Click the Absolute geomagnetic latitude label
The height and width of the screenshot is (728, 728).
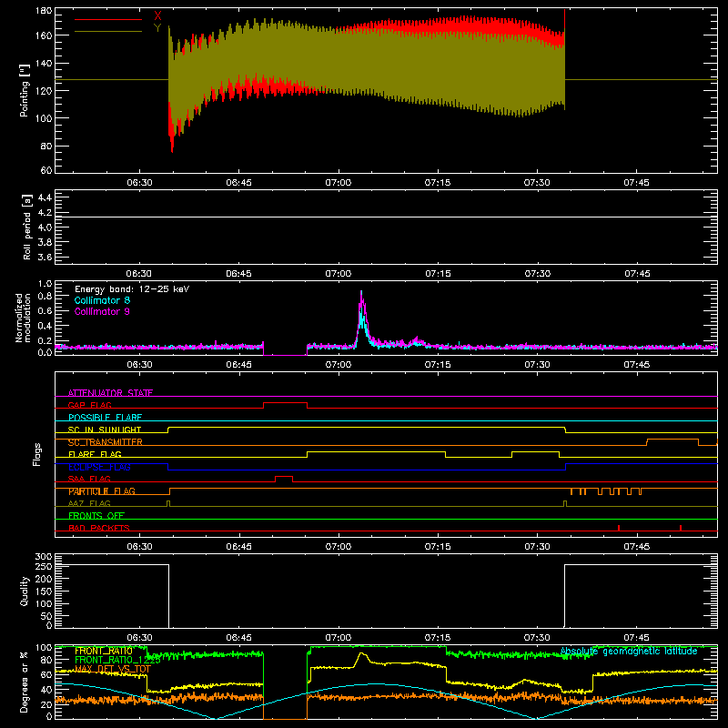tap(629, 651)
